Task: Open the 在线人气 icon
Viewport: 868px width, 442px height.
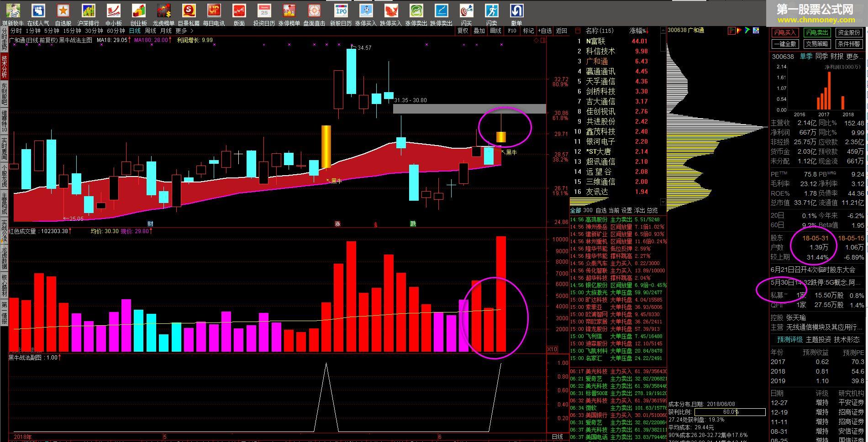Action: coord(38,10)
